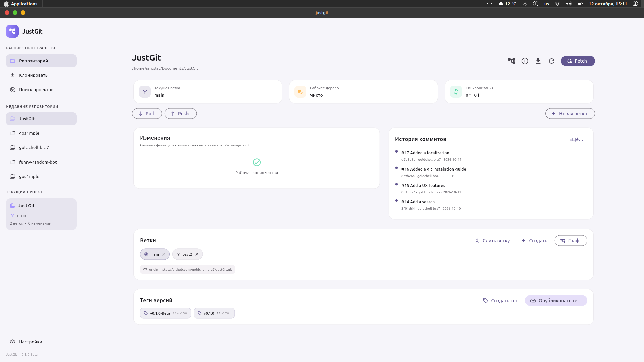
Task: Open Поиск проектов in the sidebar
Action: [x=41, y=90]
